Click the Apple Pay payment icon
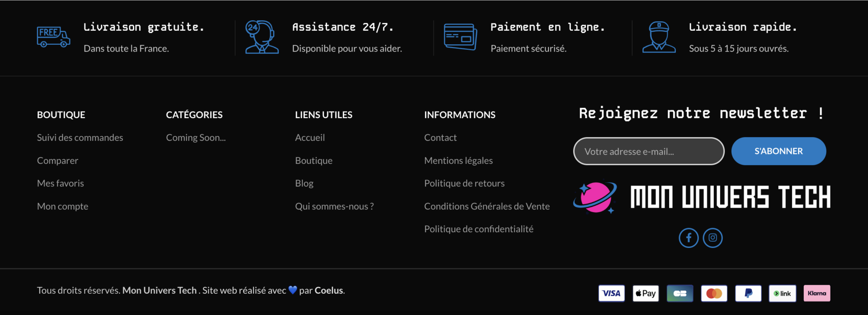 click(645, 293)
